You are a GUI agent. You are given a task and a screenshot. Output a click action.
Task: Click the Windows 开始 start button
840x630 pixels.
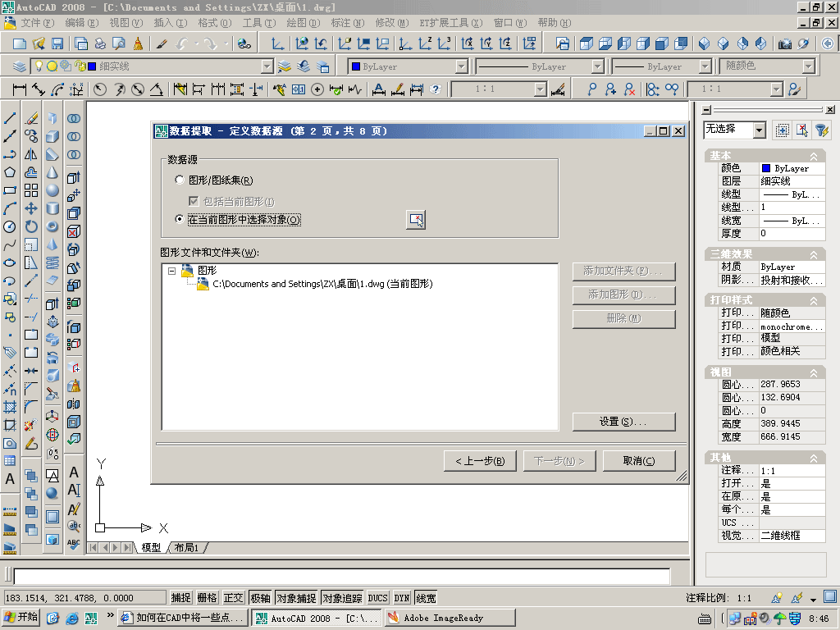point(21,617)
